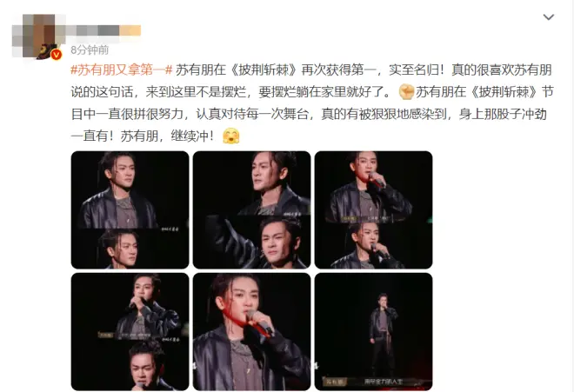The image size is (574, 392).
Task: Open the blurred user avatar profile
Action: tap(38, 36)
